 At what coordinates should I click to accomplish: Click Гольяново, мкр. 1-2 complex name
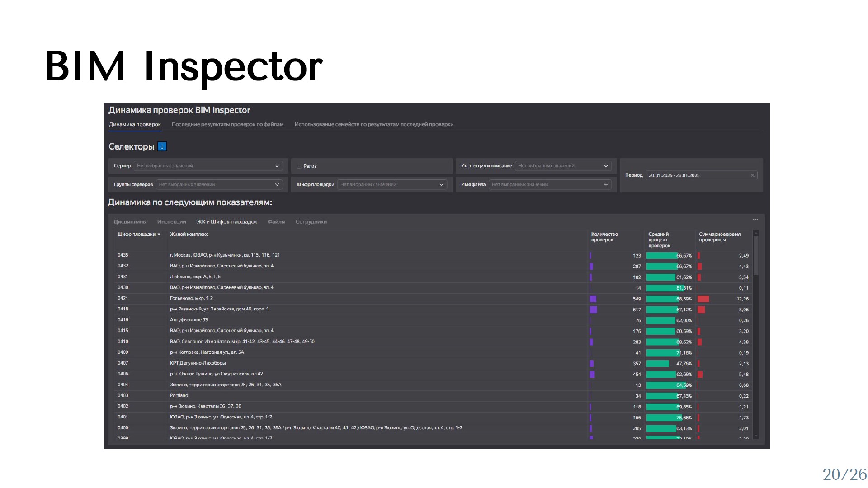pyautogui.click(x=191, y=298)
